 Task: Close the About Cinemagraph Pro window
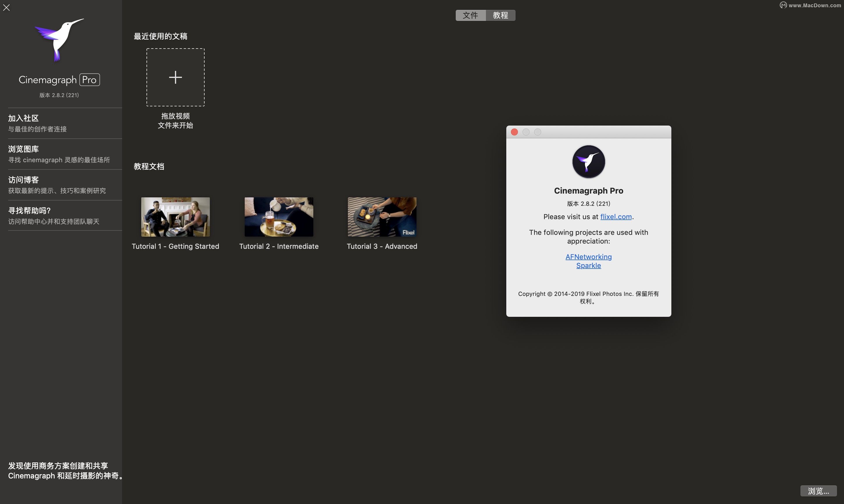pyautogui.click(x=514, y=132)
